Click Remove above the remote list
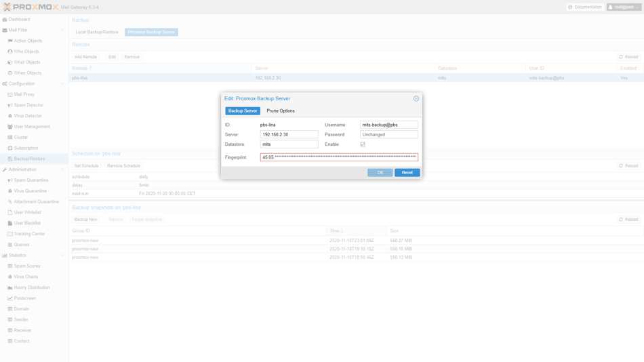The height and width of the screenshot is (362, 644). [132, 57]
